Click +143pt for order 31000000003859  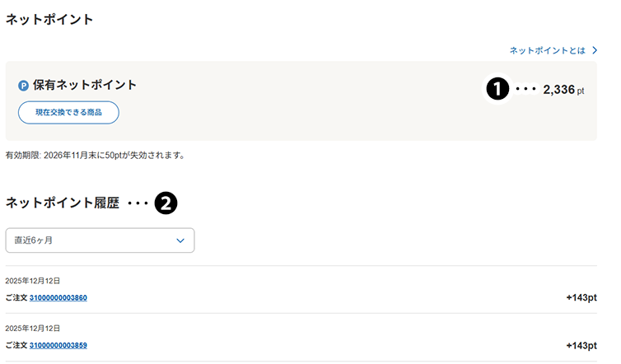(x=581, y=345)
